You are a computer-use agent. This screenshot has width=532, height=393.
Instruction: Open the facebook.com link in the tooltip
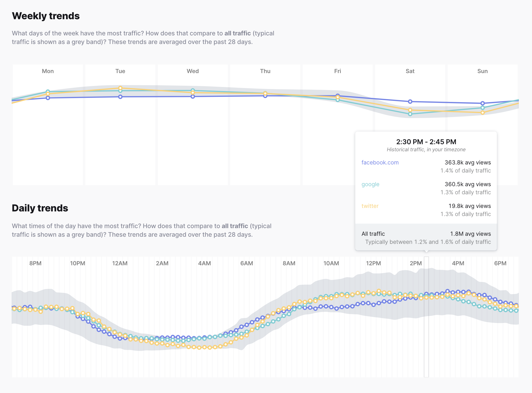pos(380,162)
